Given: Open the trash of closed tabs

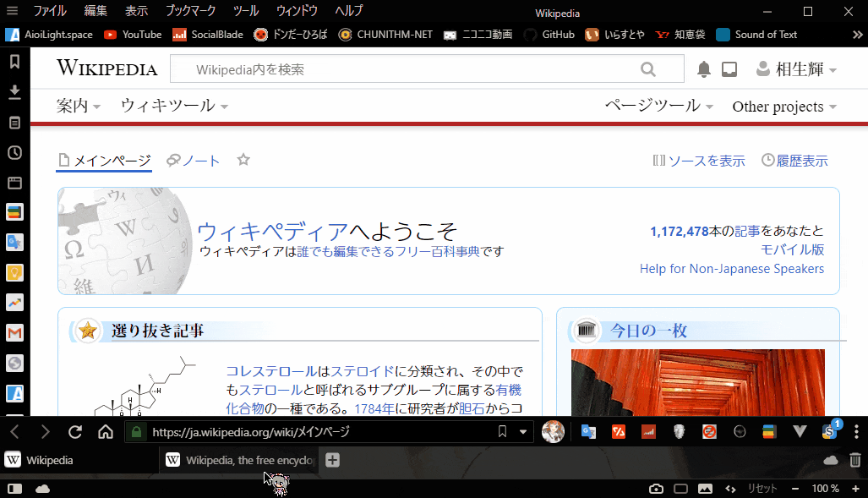Looking at the screenshot, I should [854, 460].
